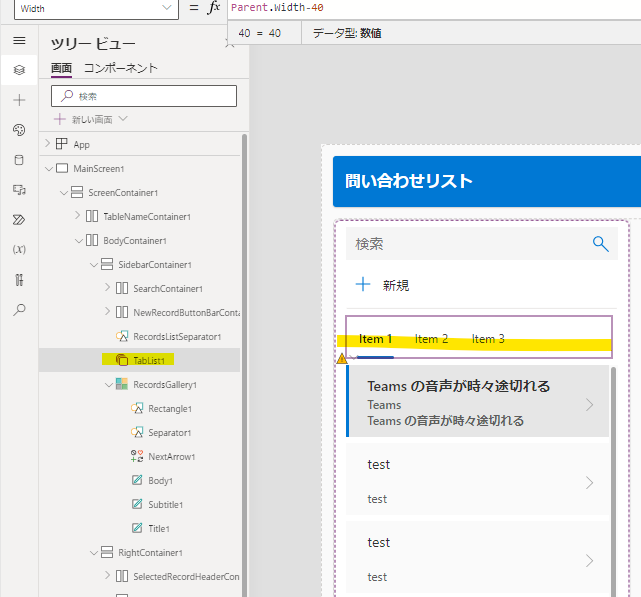Click the tree view 検索 input
Viewport: 641px width, 597px height.
point(144,96)
